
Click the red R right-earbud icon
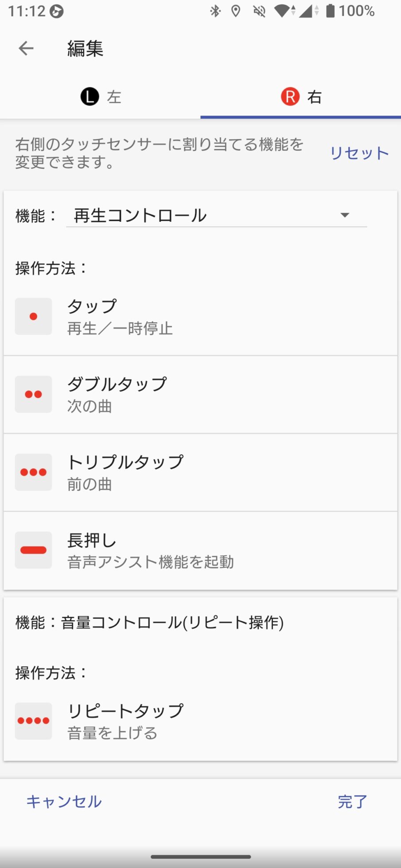[x=290, y=97]
